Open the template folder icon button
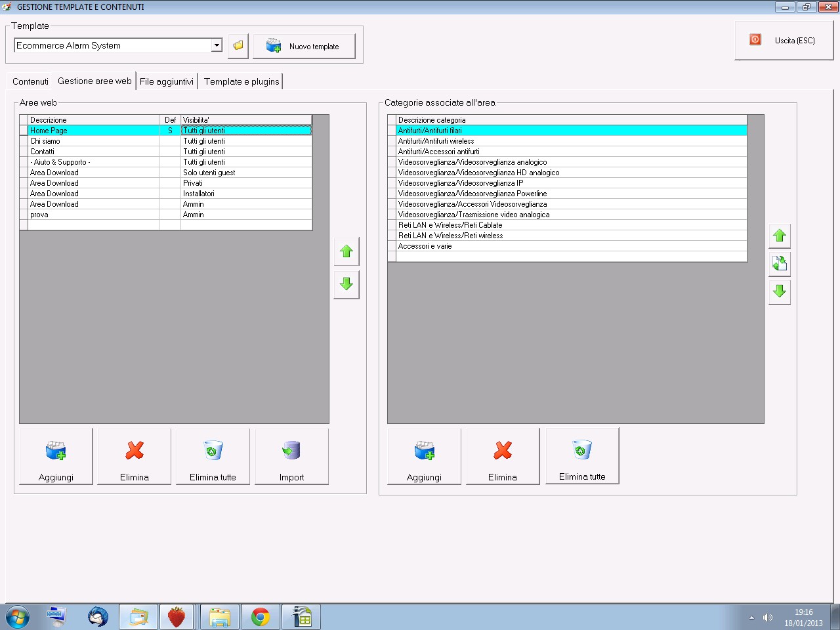Viewport: 840px width, 630px height. coord(238,46)
